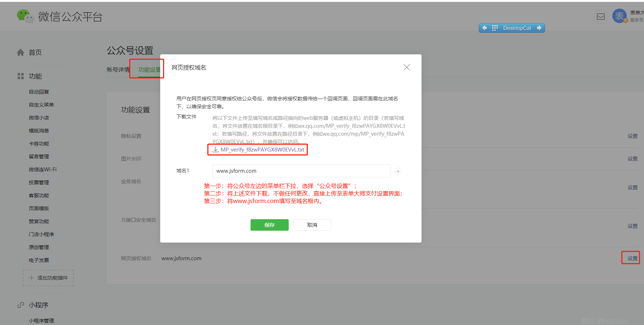Go to 首页 in the sidebar
This screenshot has width=644, height=325.
(35, 53)
